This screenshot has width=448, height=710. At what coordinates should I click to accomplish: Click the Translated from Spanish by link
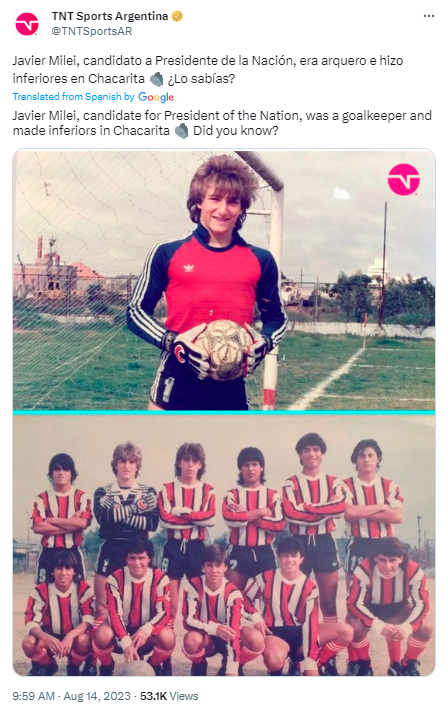(73, 96)
